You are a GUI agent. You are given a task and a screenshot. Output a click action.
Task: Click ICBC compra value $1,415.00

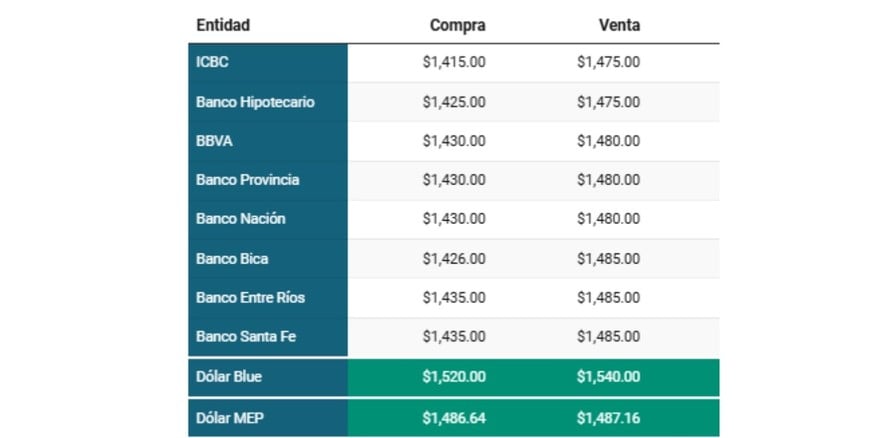click(x=454, y=62)
